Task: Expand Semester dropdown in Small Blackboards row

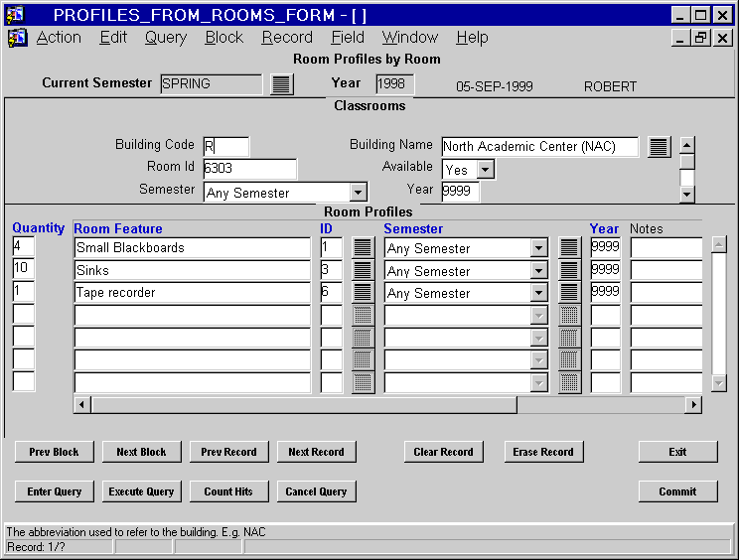Action: [x=538, y=248]
